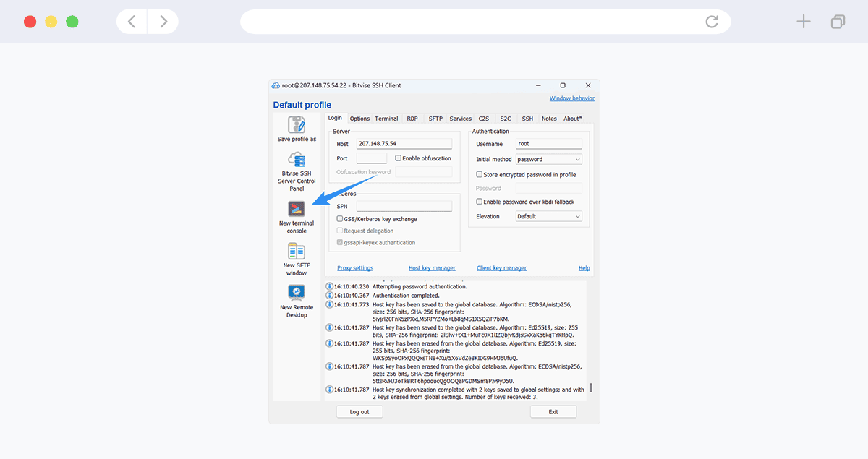Select the SFTP tab

tap(435, 119)
